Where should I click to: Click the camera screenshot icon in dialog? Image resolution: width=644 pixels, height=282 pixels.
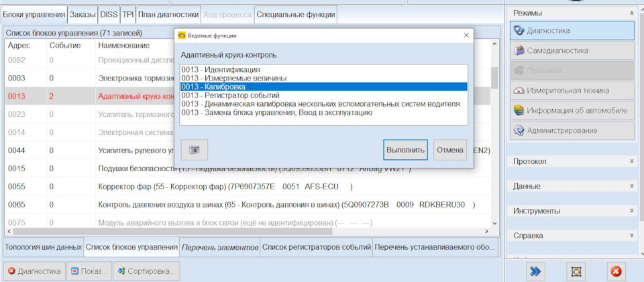[195, 150]
